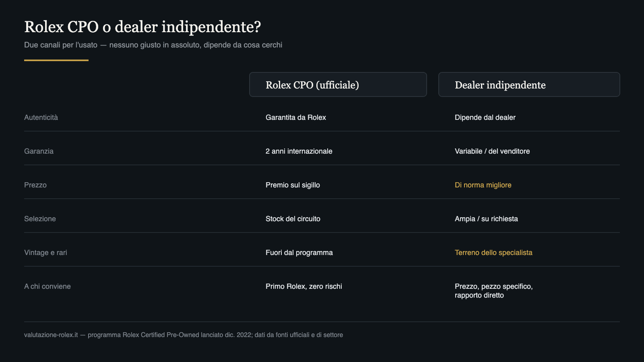Select the Primo Rolex, zero rischi cell
644x362 pixels.
304,286
